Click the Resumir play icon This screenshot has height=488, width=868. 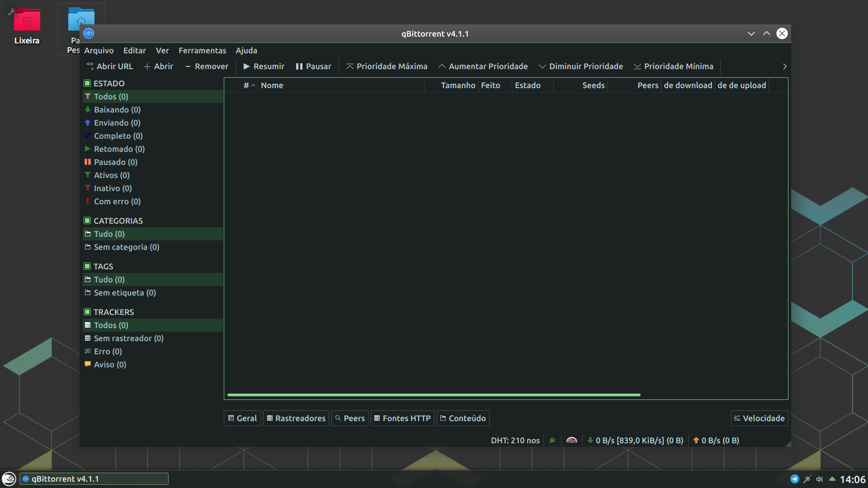pyautogui.click(x=246, y=66)
